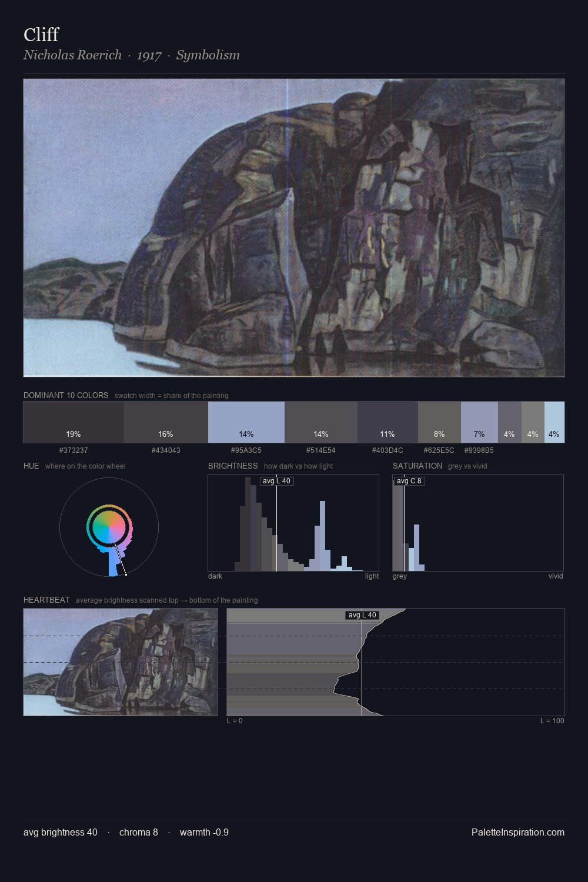Click the 7% swatch #9398B5
The image size is (588, 882).
pyautogui.click(x=479, y=422)
